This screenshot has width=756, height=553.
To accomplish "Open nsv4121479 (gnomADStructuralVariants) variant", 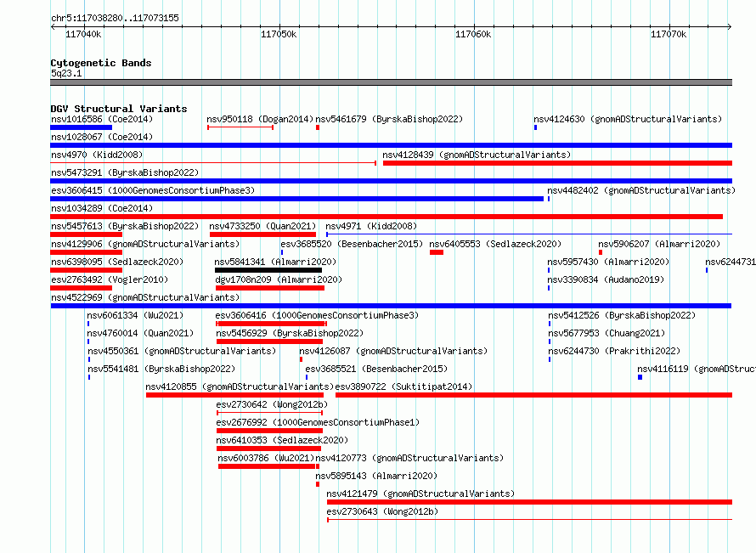I will point(420,494).
